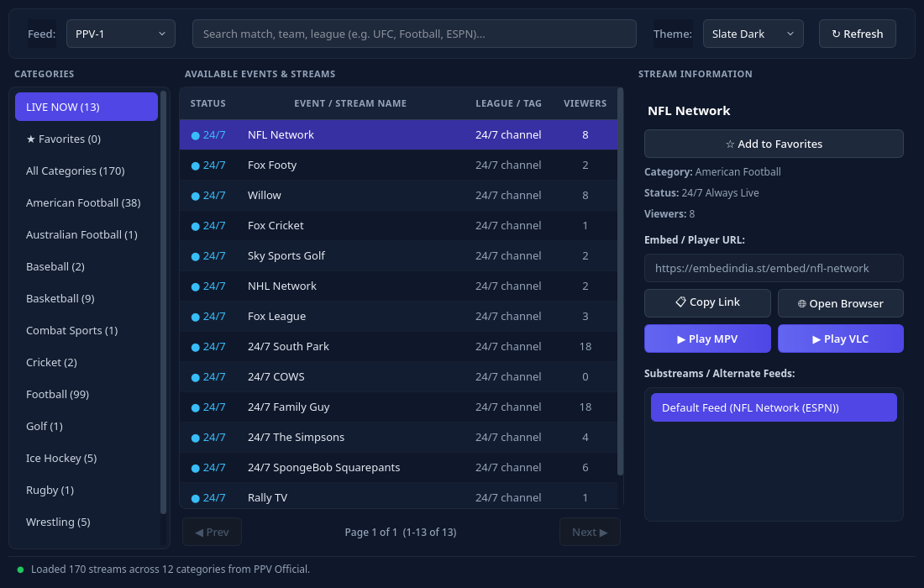924x588 pixels.
Task: Sort by EVENT / STREAM NAME header
Action: tap(350, 103)
